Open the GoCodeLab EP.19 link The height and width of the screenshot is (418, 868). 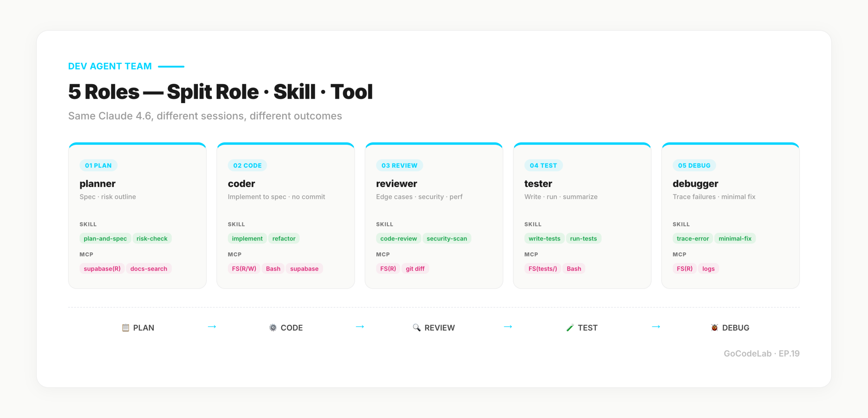pyautogui.click(x=762, y=353)
